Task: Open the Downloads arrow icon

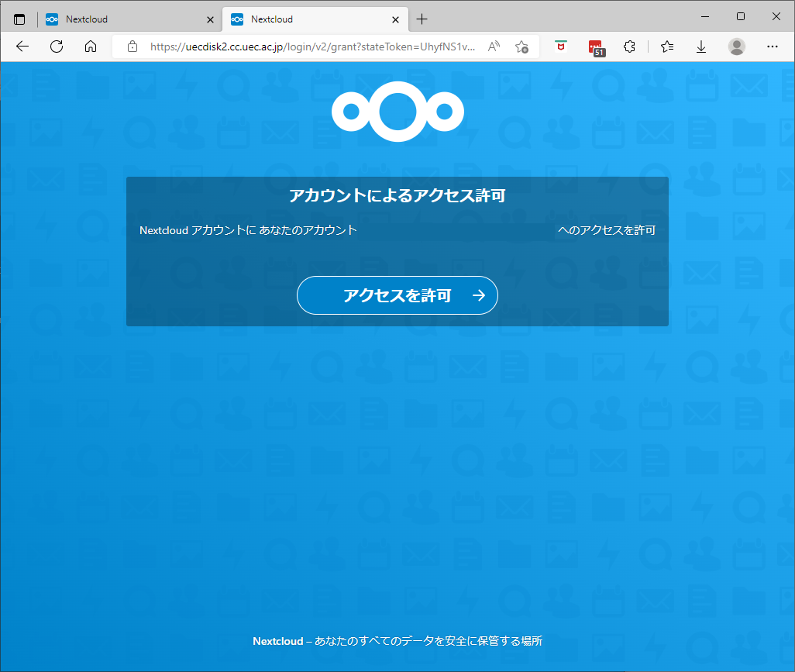Action: pyautogui.click(x=701, y=47)
